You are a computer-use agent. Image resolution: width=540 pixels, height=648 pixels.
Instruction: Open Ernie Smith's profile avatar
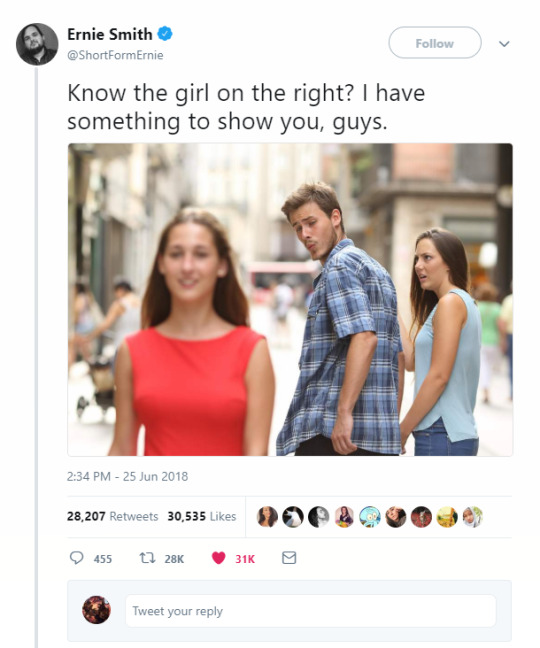[37, 44]
